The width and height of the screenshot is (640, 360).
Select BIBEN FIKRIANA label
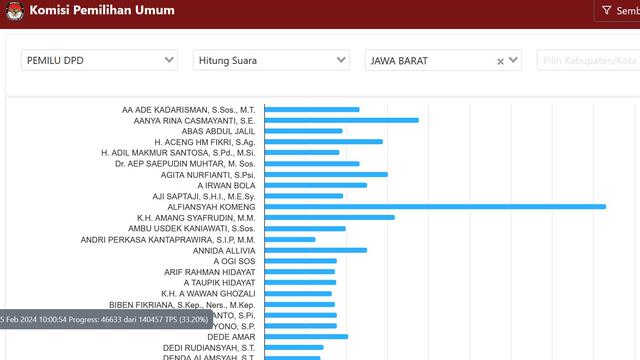click(x=182, y=305)
